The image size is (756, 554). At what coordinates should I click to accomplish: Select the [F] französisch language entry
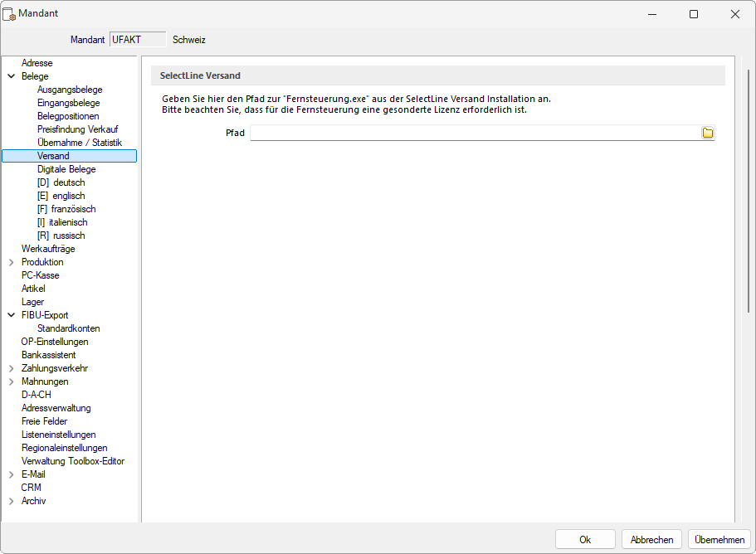66,209
